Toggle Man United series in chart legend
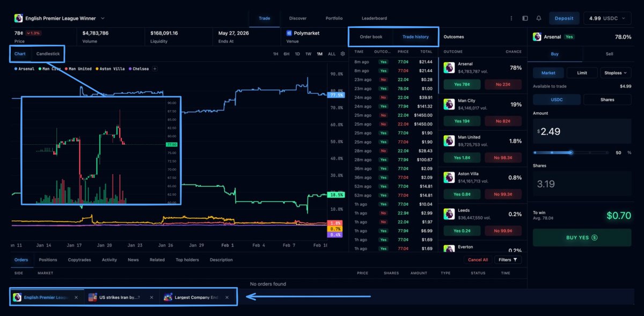 click(78, 69)
